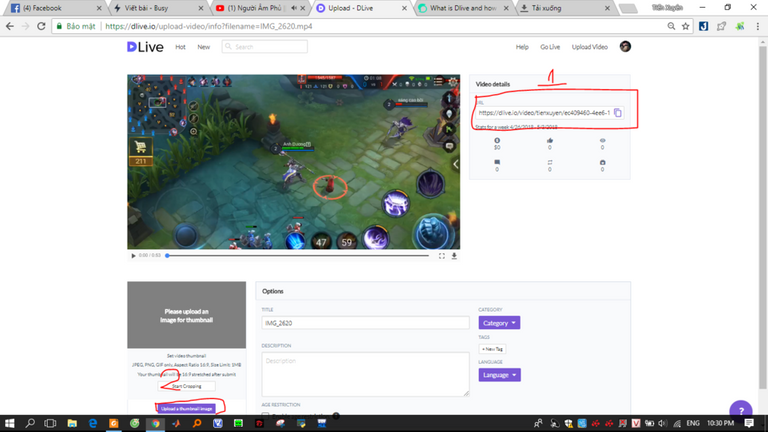Viewport: 768px width, 432px height.
Task: Open Windows Start menu
Action: tap(9, 423)
